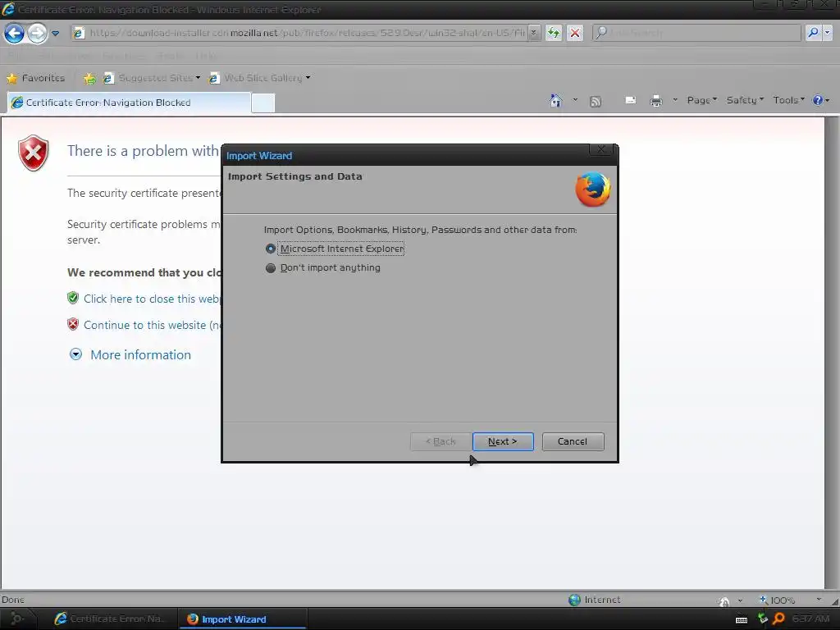Viewport: 840px width, 630px height.
Task: Click the RSS feeds icon
Action: click(x=596, y=101)
